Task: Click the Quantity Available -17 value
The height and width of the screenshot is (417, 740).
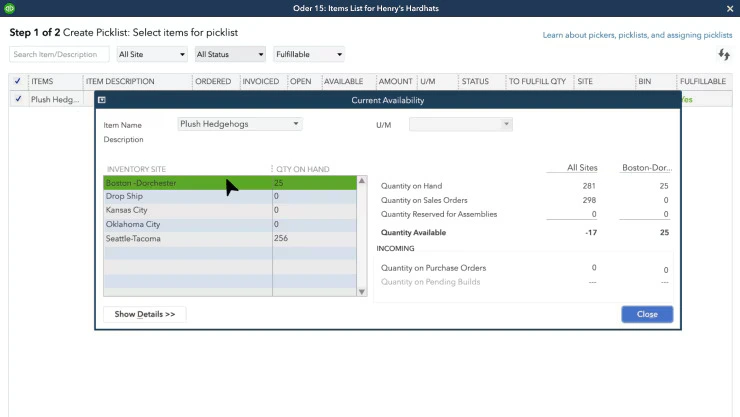Action: click(x=591, y=233)
